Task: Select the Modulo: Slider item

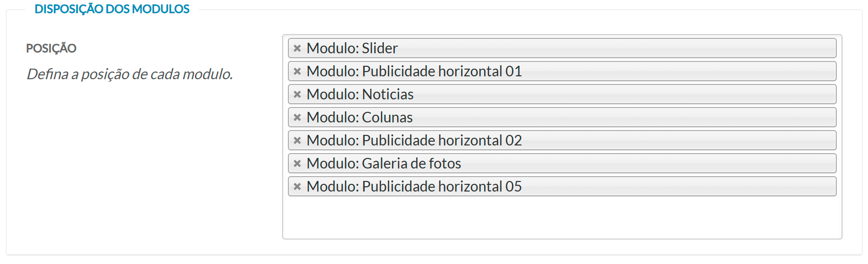Action: [352, 48]
